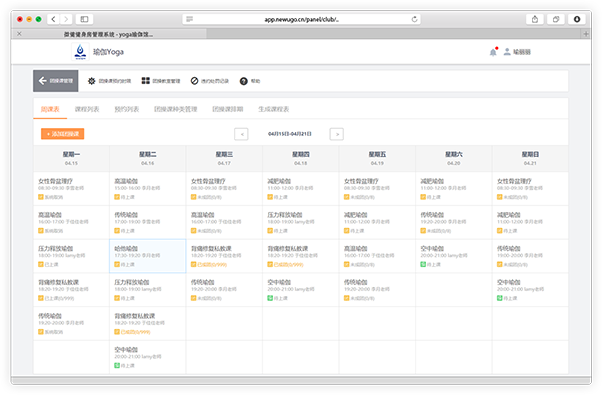This screenshot has width=602, height=395.
Task: Click orange status icon of Tuesday 哈他瑜伽
Action: tap(117, 264)
